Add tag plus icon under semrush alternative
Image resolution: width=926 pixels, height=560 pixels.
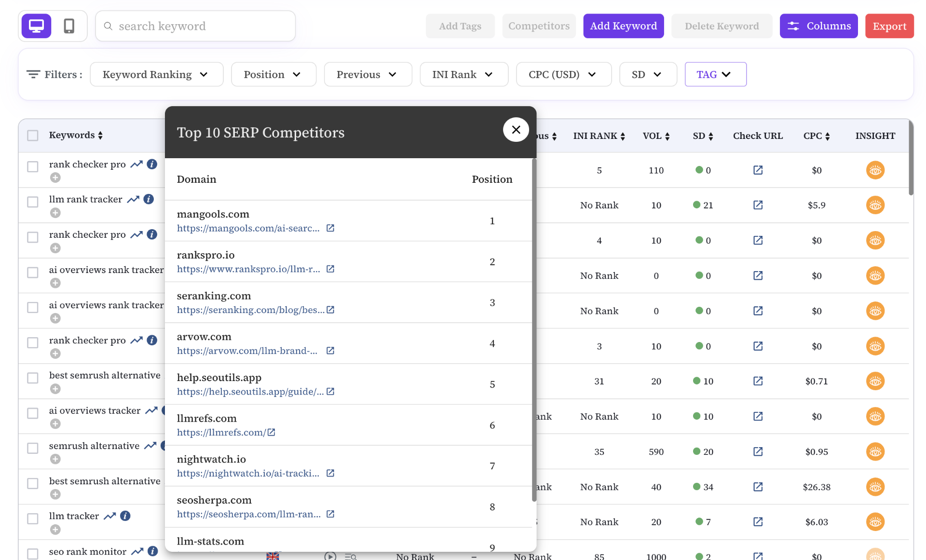[x=55, y=459]
